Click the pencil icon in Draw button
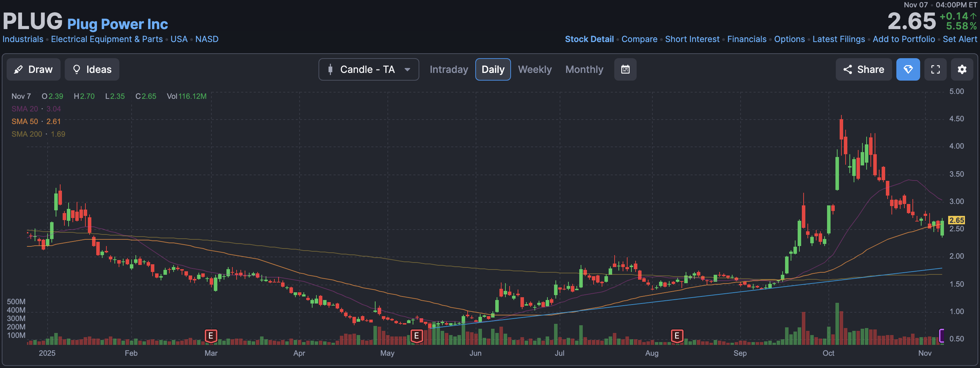 click(18, 69)
